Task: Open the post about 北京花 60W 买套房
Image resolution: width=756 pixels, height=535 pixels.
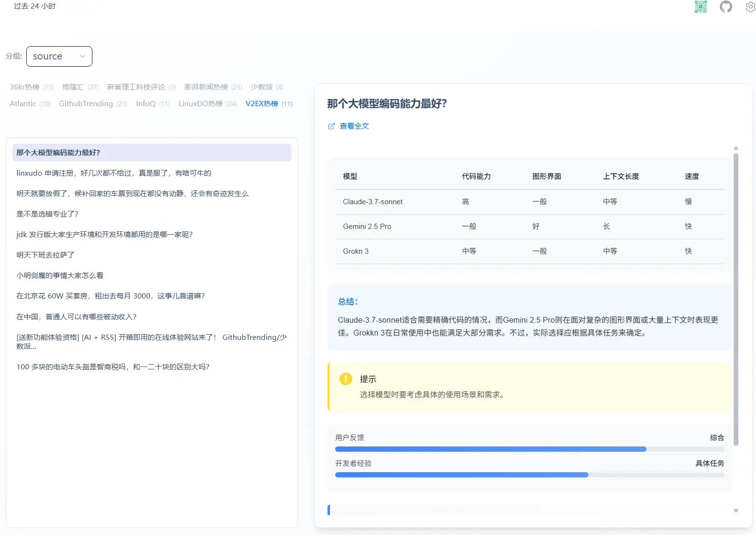Action: click(152, 296)
